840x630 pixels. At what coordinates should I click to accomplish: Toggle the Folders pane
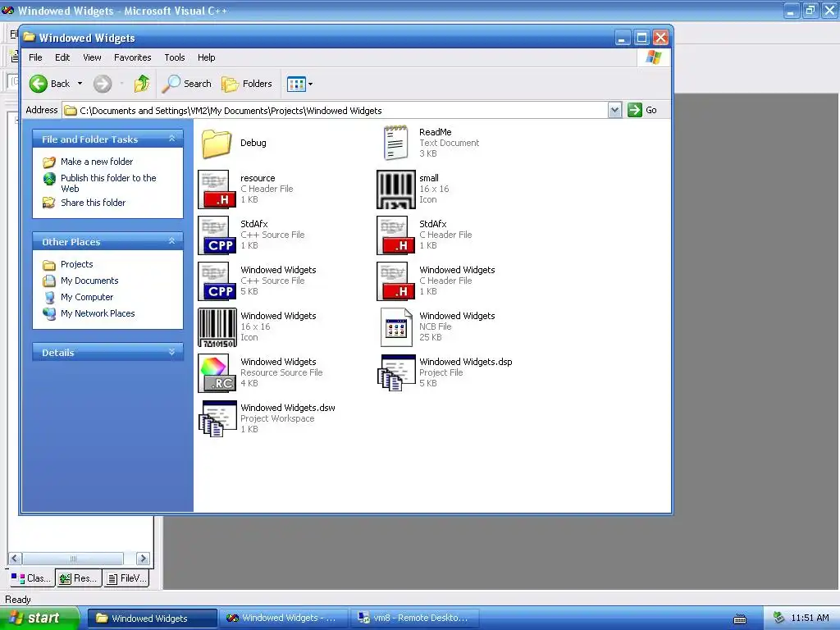(x=247, y=84)
